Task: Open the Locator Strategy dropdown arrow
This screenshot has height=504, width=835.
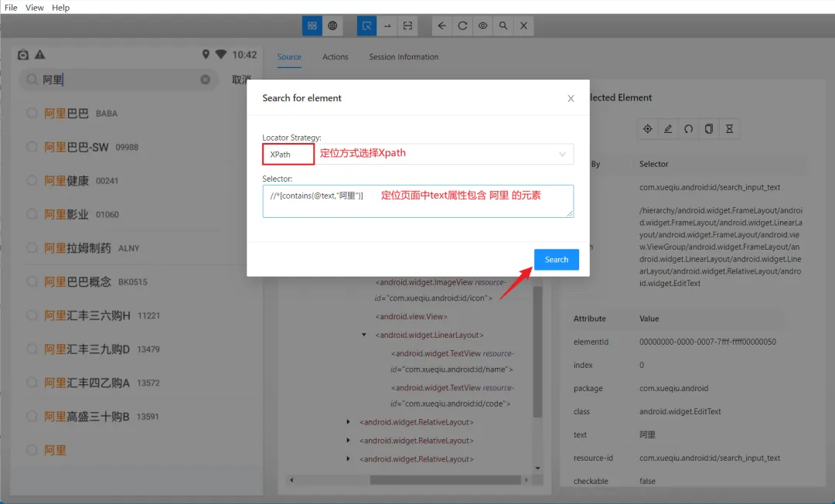Action: pyautogui.click(x=562, y=155)
